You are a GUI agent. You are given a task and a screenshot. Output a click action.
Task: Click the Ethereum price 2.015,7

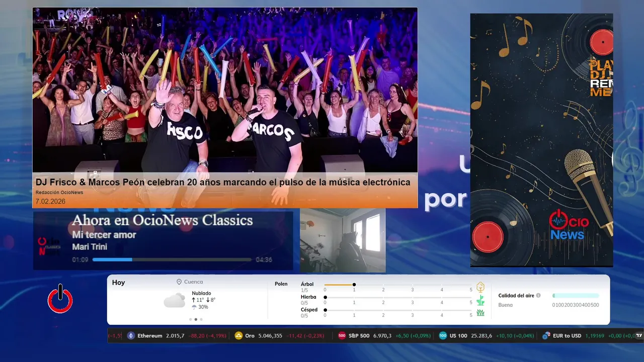tap(175, 336)
